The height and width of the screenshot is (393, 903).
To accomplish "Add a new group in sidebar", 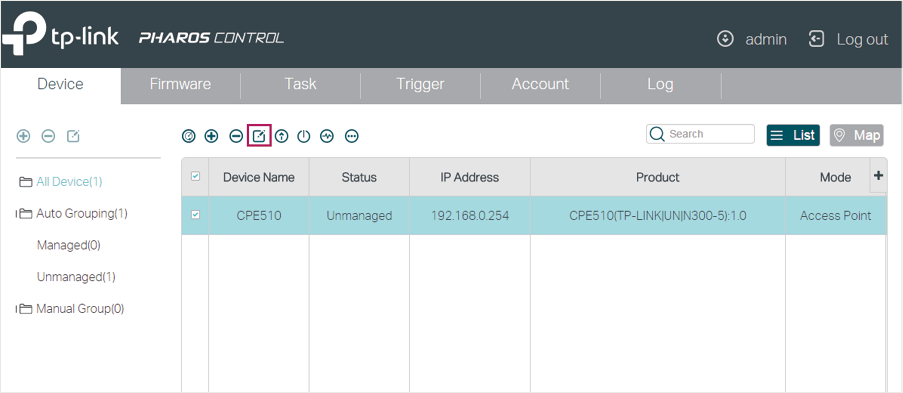I will (x=23, y=137).
